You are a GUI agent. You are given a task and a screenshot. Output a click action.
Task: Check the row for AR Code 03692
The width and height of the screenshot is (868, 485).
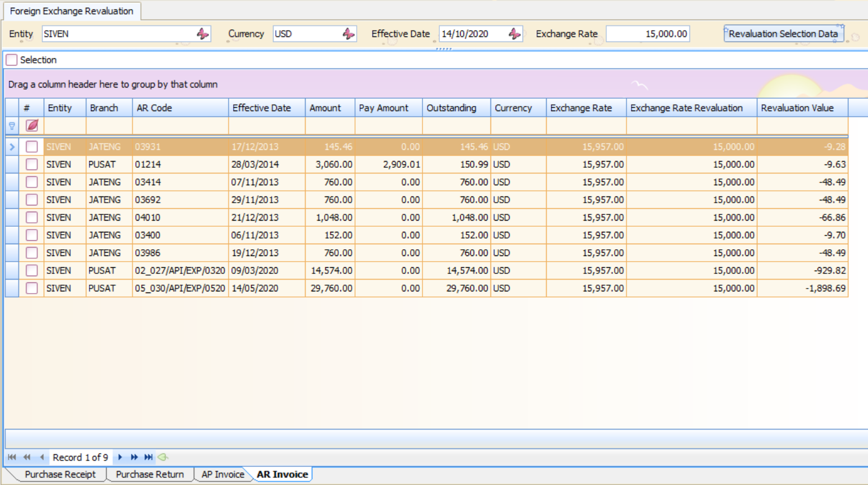[31, 200]
